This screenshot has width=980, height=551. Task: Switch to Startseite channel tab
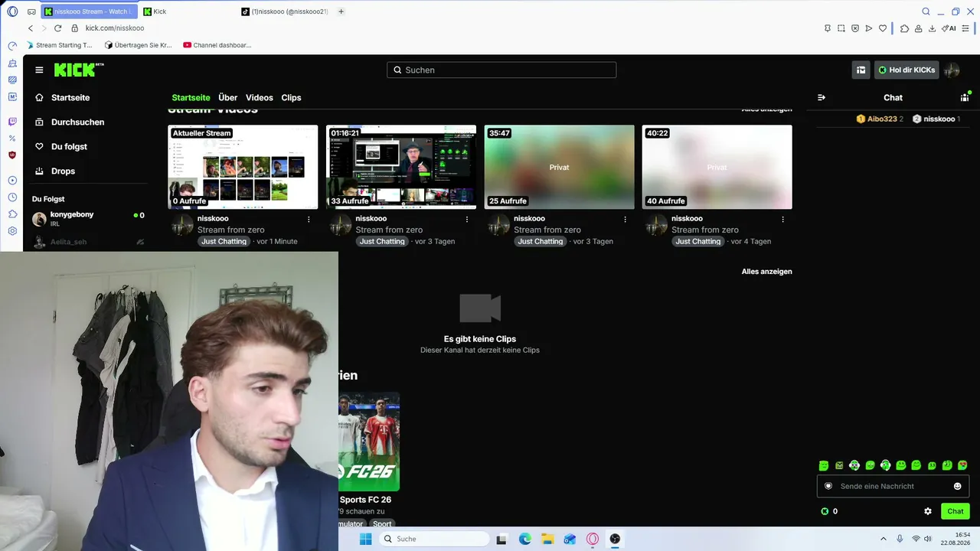pyautogui.click(x=191, y=98)
